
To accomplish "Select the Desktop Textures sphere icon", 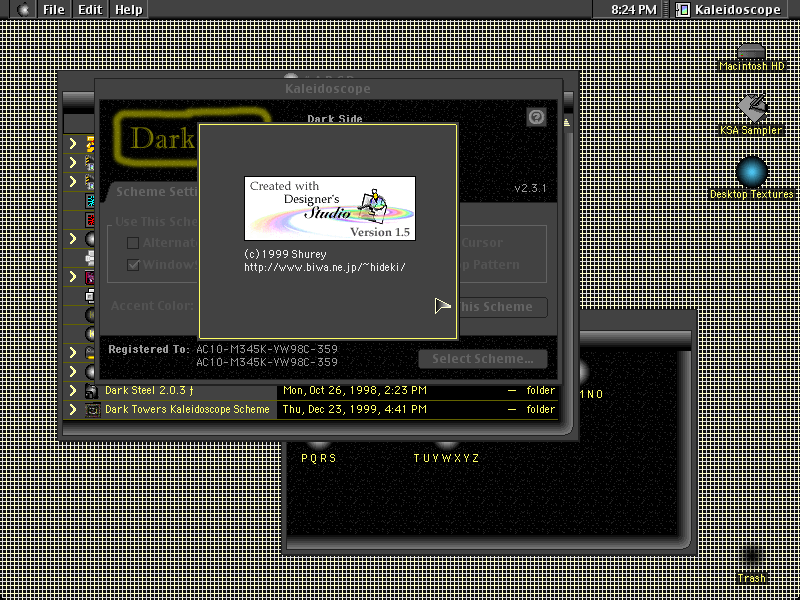I will tap(752, 172).
